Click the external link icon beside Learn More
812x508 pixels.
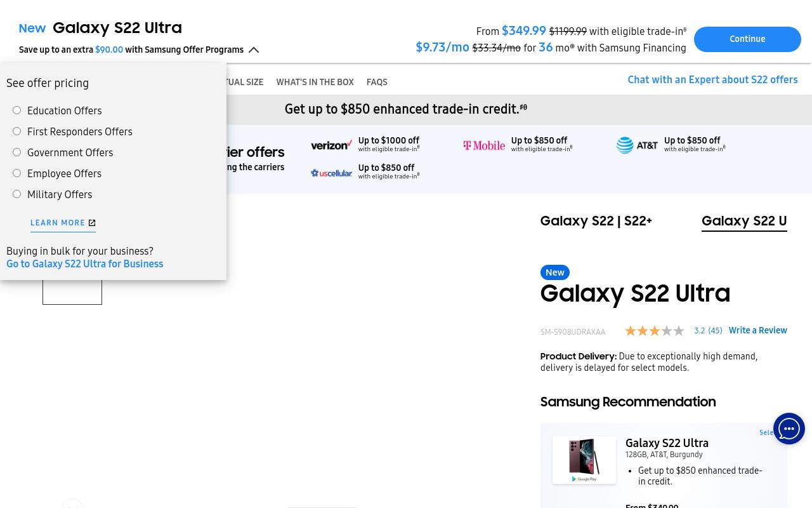92,223
